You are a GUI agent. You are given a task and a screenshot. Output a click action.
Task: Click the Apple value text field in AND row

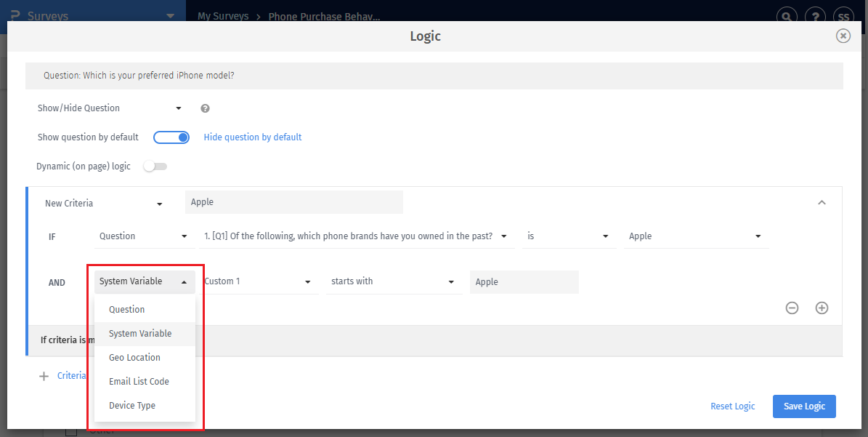[x=524, y=282]
